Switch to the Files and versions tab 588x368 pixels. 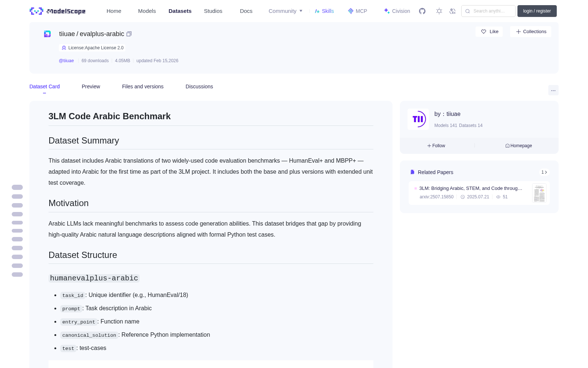143,86
